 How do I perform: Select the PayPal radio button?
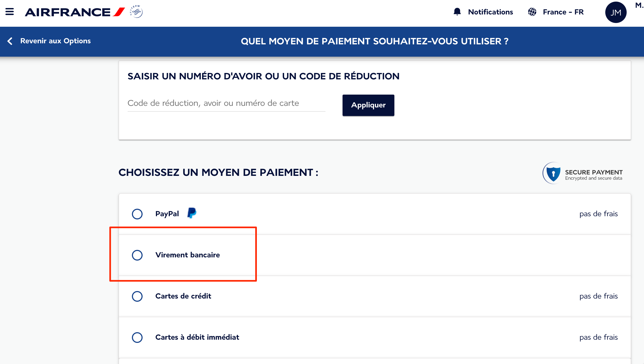point(137,214)
